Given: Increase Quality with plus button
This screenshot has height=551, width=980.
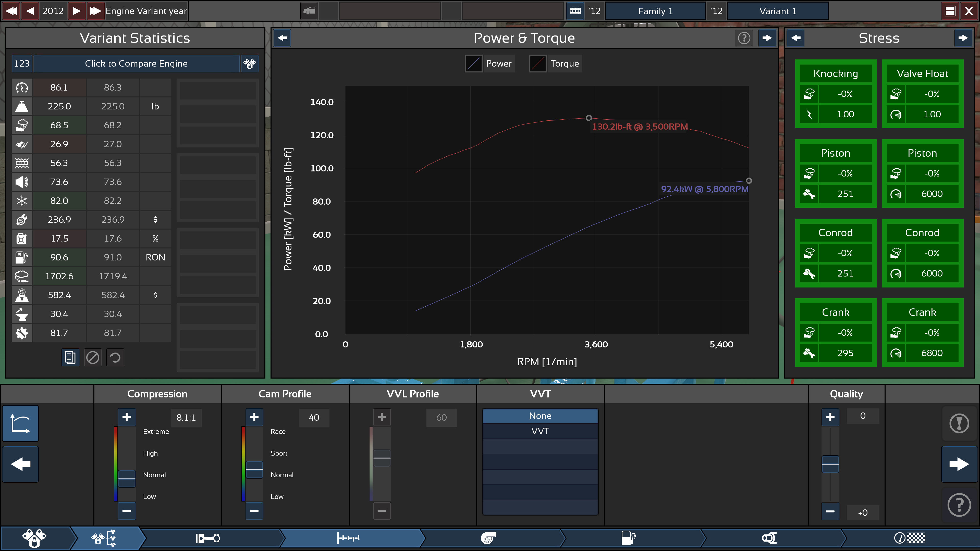Looking at the screenshot, I should pyautogui.click(x=830, y=417).
